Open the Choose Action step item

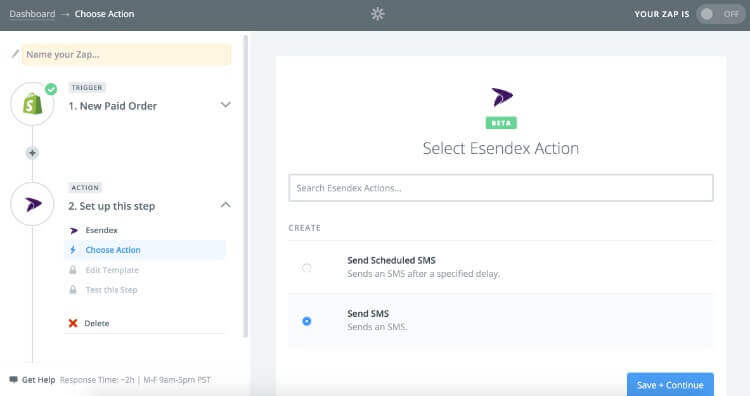pyautogui.click(x=145, y=250)
